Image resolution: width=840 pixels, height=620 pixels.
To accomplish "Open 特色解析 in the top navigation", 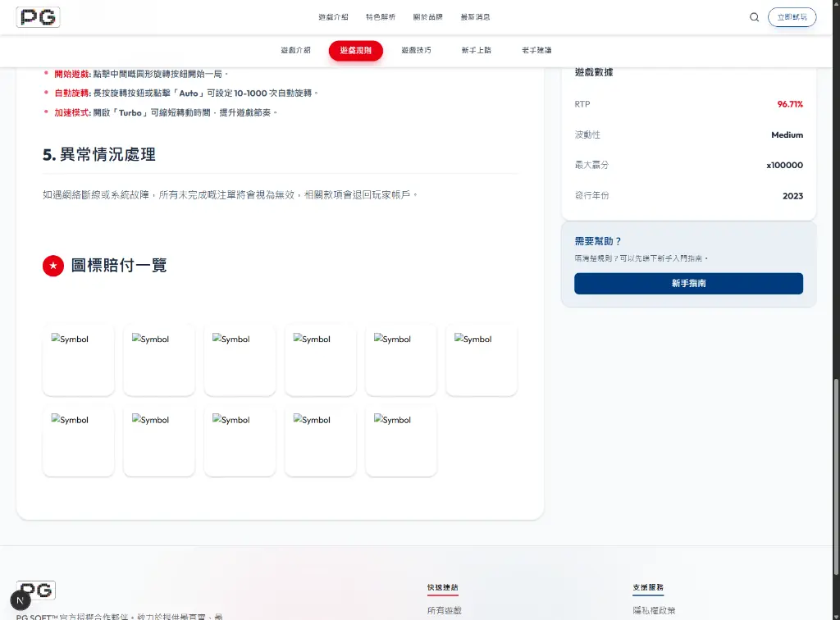I will pos(381,17).
